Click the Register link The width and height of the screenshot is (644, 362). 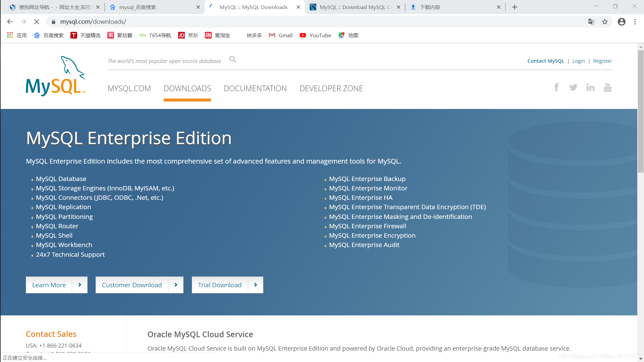[602, 61]
